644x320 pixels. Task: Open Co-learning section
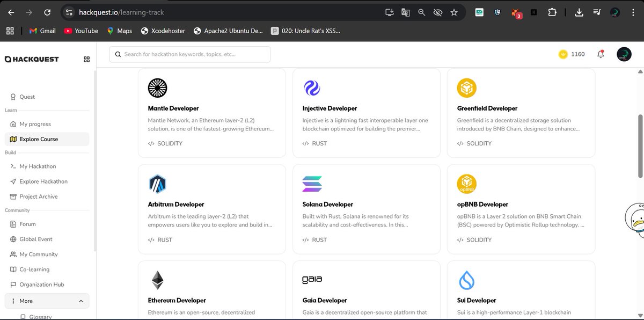pos(34,269)
